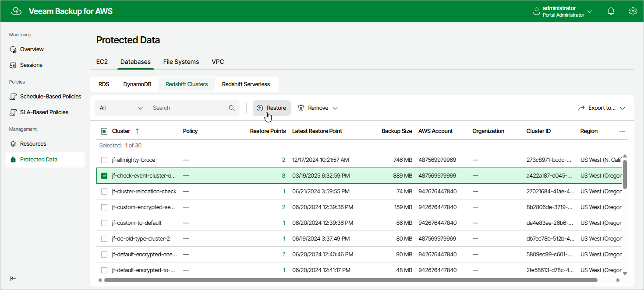Image resolution: width=644 pixels, height=290 pixels.
Task: Open the column chooser ellipsis
Action: click(x=622, y=131)
